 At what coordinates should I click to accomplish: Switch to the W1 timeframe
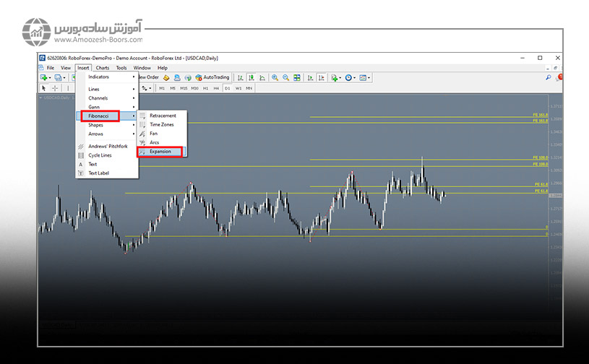click(x=238, y=88)
